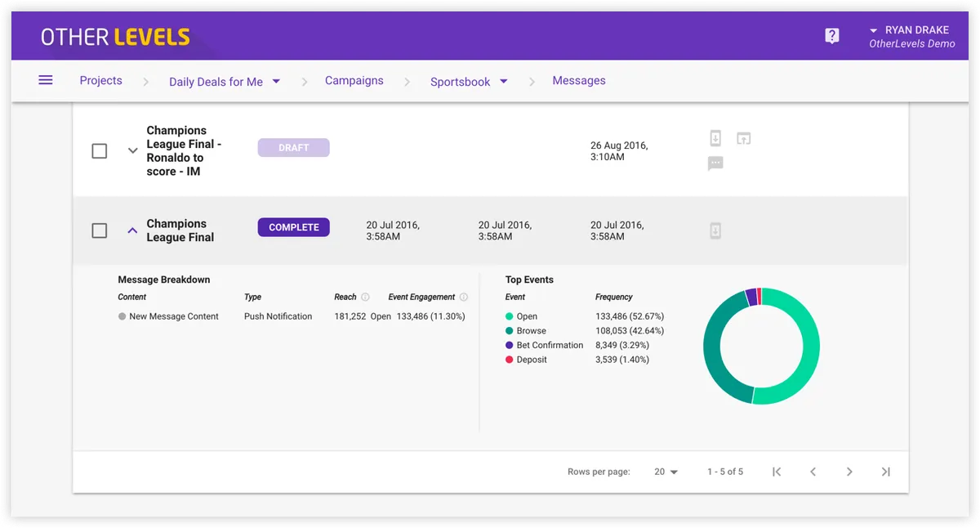Open the Sportsbook campaign dropdown
This screenshot has height=528, width=980.
[469, 82]
